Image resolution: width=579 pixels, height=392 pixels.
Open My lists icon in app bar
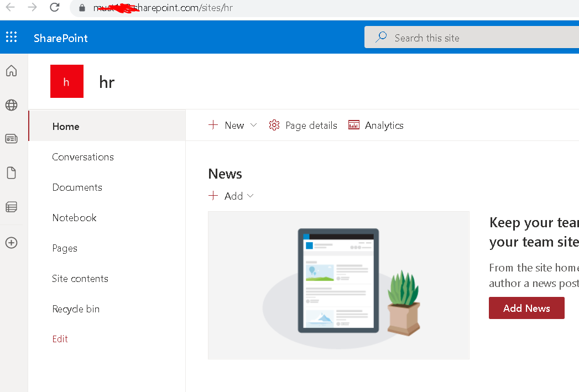[12, 207]
